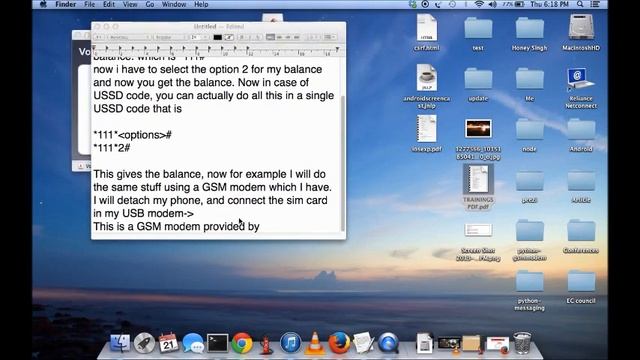Click the volume speaker icon
640x360 pixels.
click(493, 4)
